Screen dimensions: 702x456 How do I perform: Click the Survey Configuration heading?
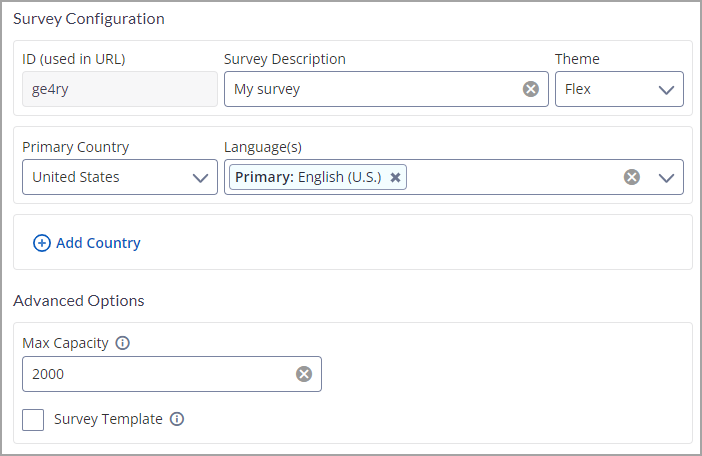pyautogui.click(x=89, y=19)
